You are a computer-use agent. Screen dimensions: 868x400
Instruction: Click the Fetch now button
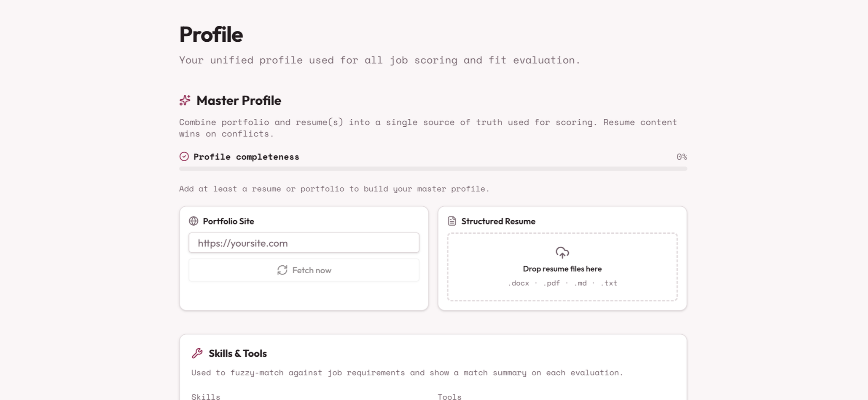click(x=304, y=270)
